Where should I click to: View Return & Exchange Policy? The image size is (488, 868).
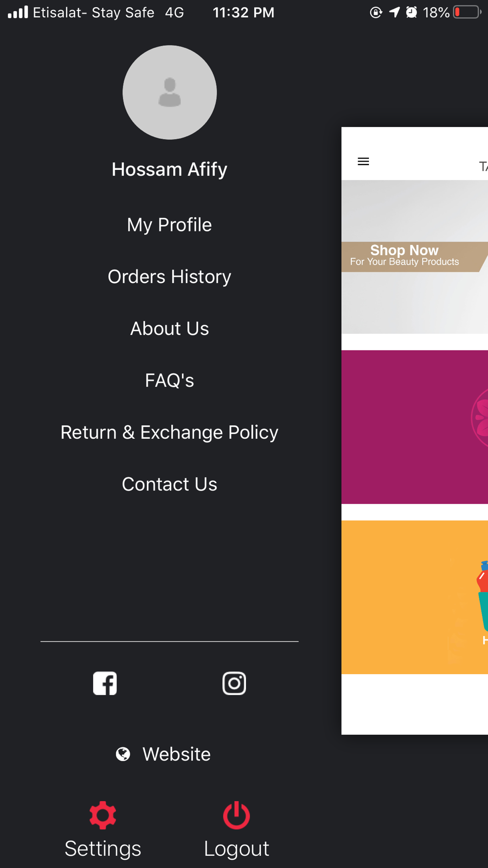click(169, 433)
